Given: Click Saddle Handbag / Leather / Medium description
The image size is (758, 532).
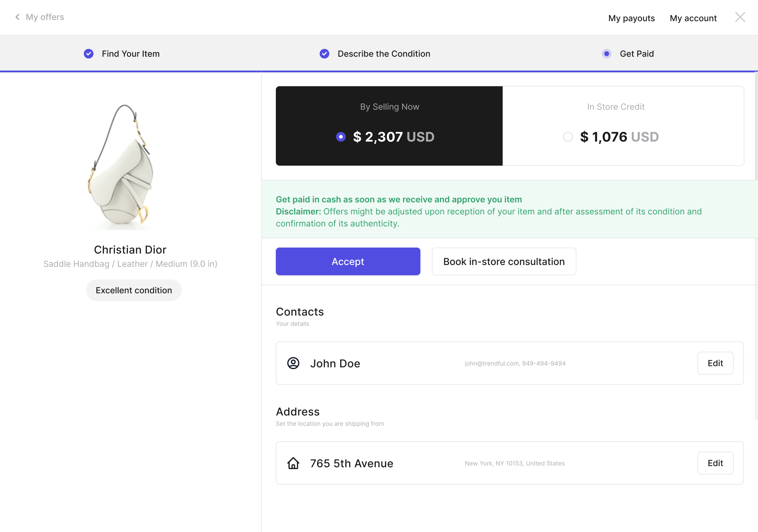Looking at the screenshot, I should [130, 264].
